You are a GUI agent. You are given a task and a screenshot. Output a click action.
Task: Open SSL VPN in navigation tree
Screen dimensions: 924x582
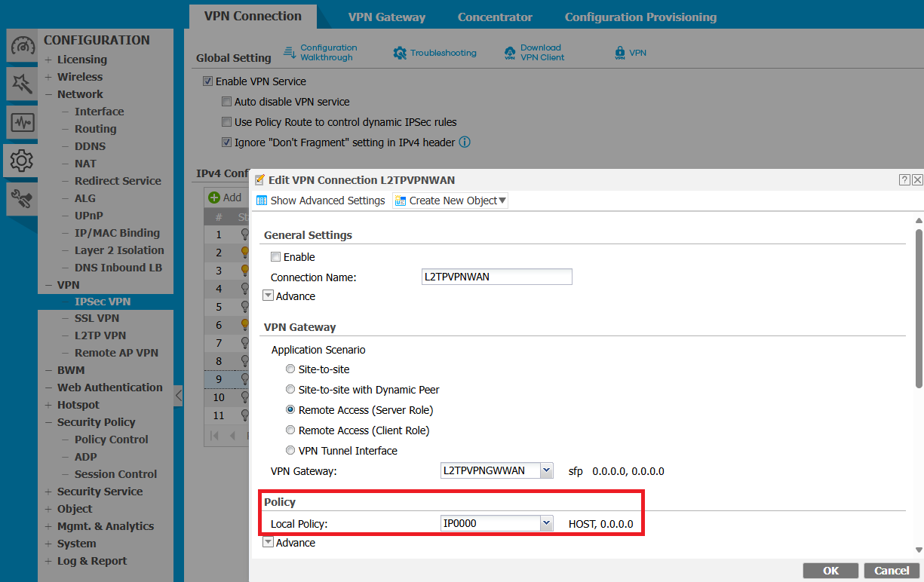pyautogui.click(x=97, y=318)
